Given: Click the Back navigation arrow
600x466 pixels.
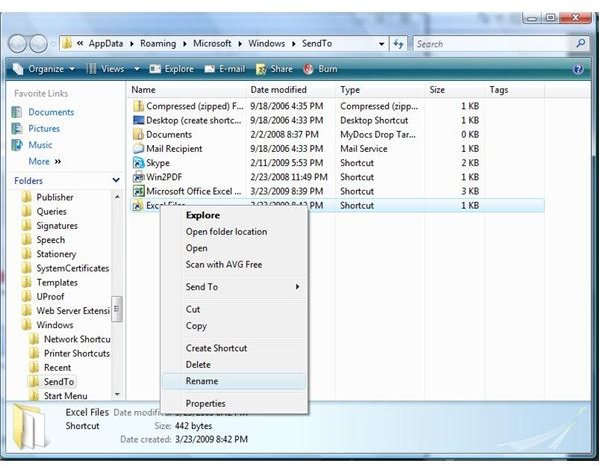Looking at the screenshot, I should pos(18,44).
